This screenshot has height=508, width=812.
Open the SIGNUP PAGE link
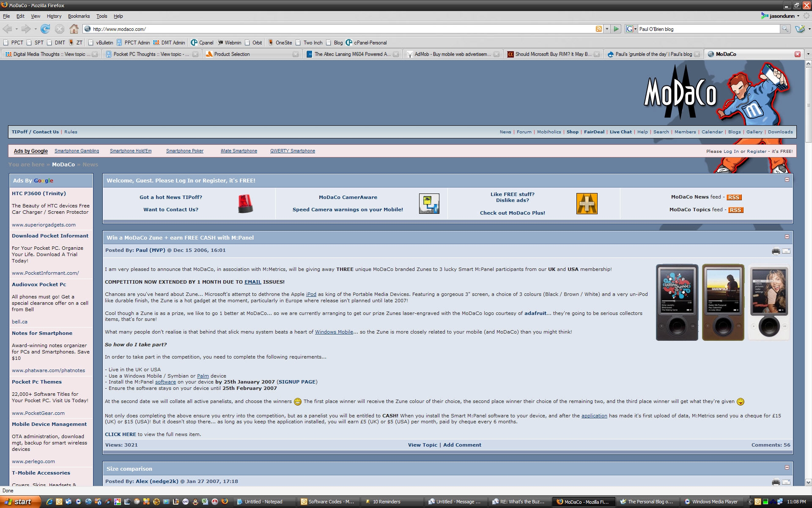pos(297,382)
